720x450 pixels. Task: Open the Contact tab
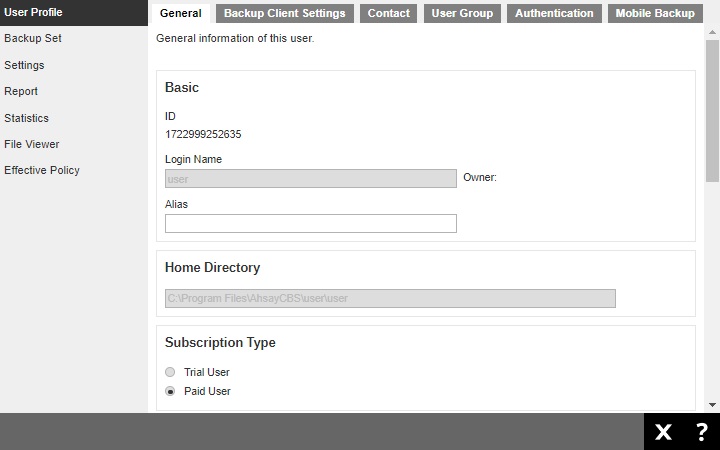[x=388, y=13]
